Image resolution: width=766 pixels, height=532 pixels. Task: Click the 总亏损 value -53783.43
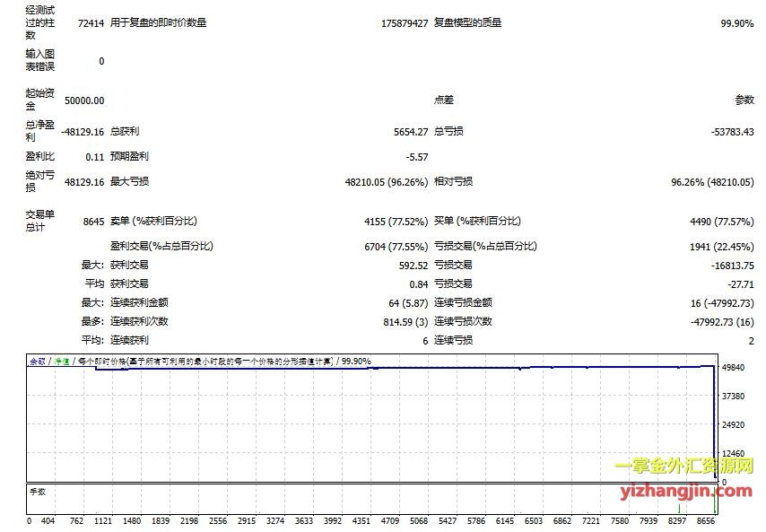[x=731, y=132]
